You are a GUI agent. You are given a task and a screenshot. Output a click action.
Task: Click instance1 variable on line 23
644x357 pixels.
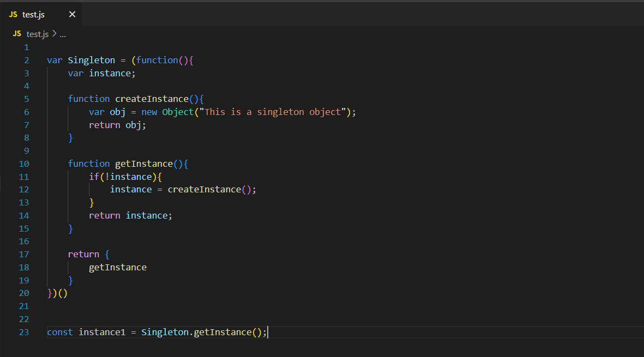pos(103,332)
